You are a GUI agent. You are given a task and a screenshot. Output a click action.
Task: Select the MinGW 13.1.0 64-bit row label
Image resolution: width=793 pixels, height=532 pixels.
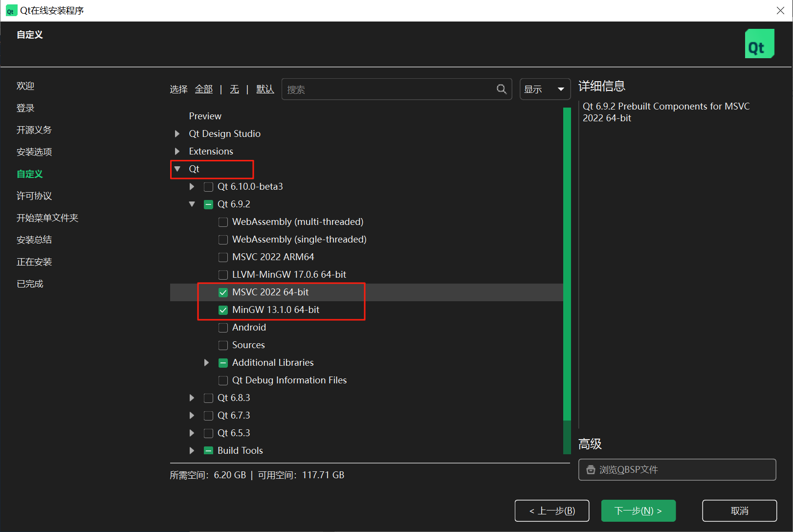point(276,310)
